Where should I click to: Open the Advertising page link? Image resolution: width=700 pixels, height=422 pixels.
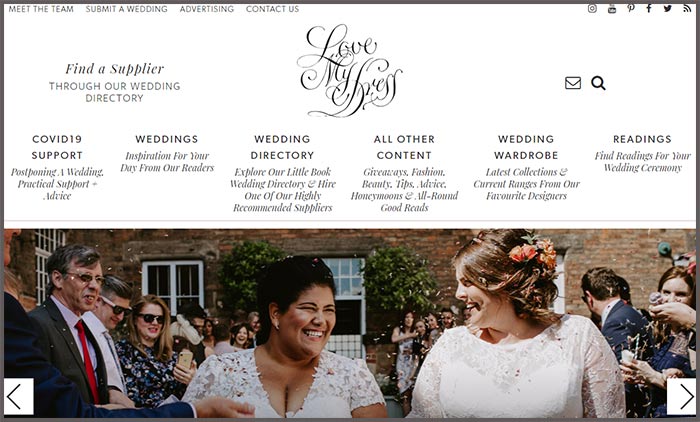point(207,9)
